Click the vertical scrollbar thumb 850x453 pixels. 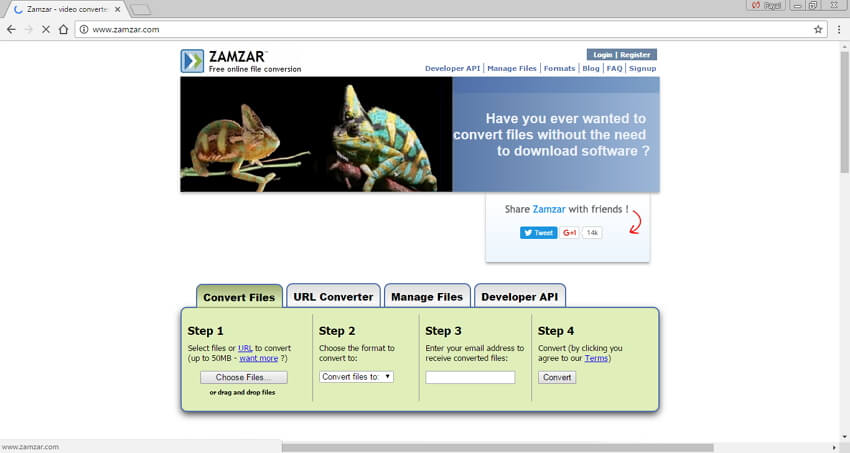click(x=845, y=114)
